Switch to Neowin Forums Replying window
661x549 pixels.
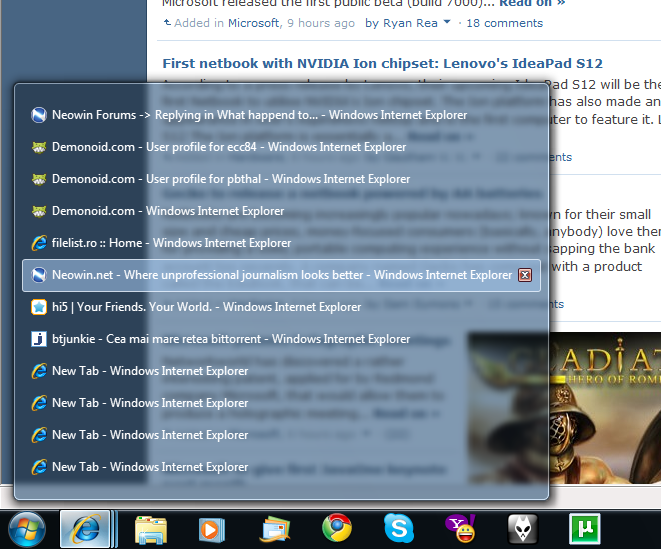pyautogui.click(x=281, y=115)
